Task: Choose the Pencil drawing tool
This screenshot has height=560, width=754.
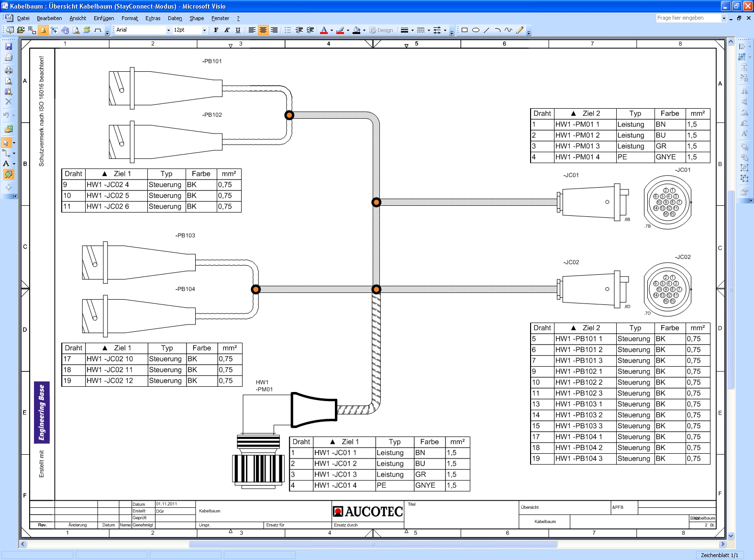Action: click(520, 30)
